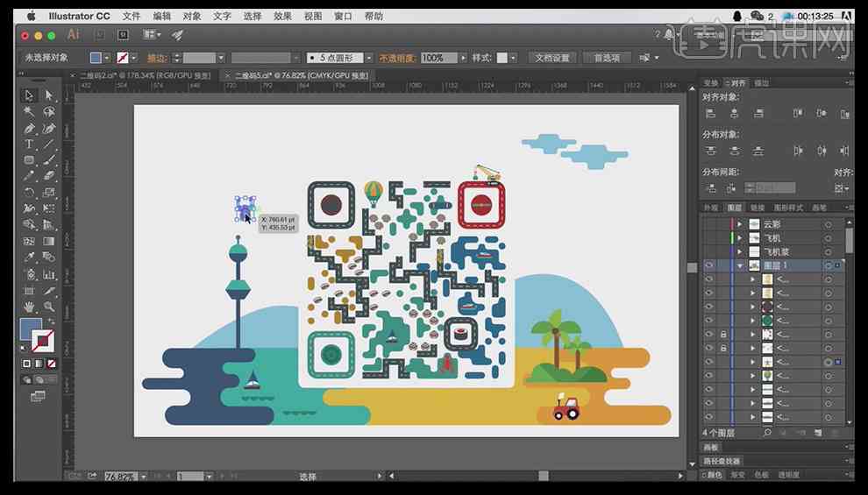The height and width of the screenshot is (495, 868).
Task: Select the Scale tool
Action: pos(49,193)
